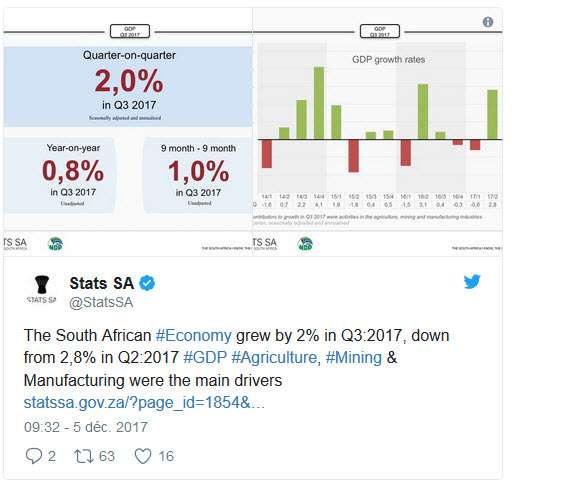
Task: Click the NDP logo under right chart
Action: 305,244
